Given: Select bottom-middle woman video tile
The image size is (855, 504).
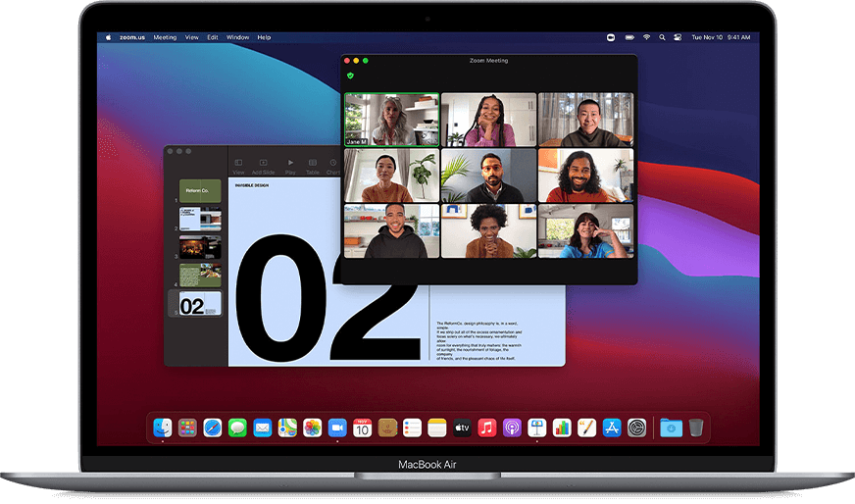Looking at the screenshot, I should click(x=489, y=231).
